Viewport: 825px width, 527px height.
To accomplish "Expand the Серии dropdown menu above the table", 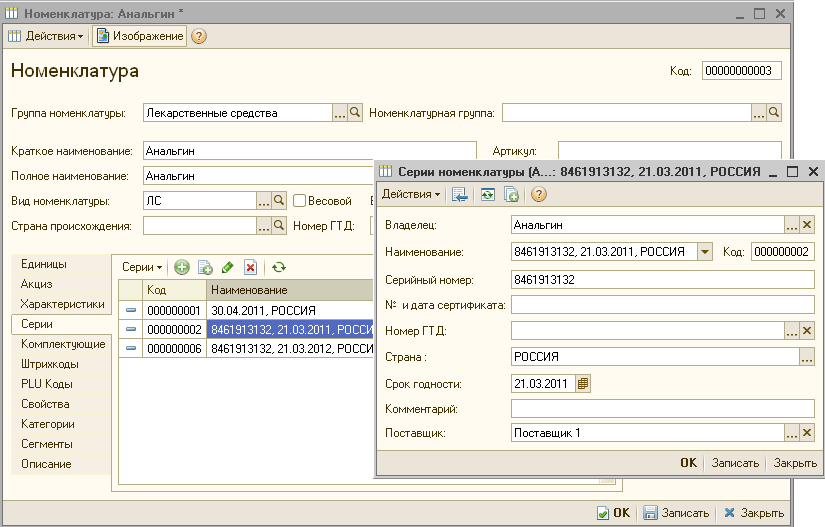I will click(x=142, y=267).
